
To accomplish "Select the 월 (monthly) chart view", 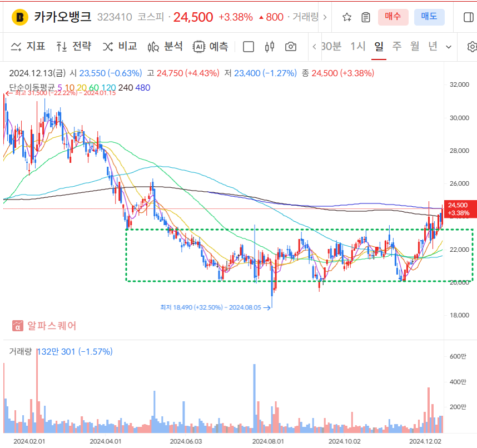I will (x=414, y=48).
